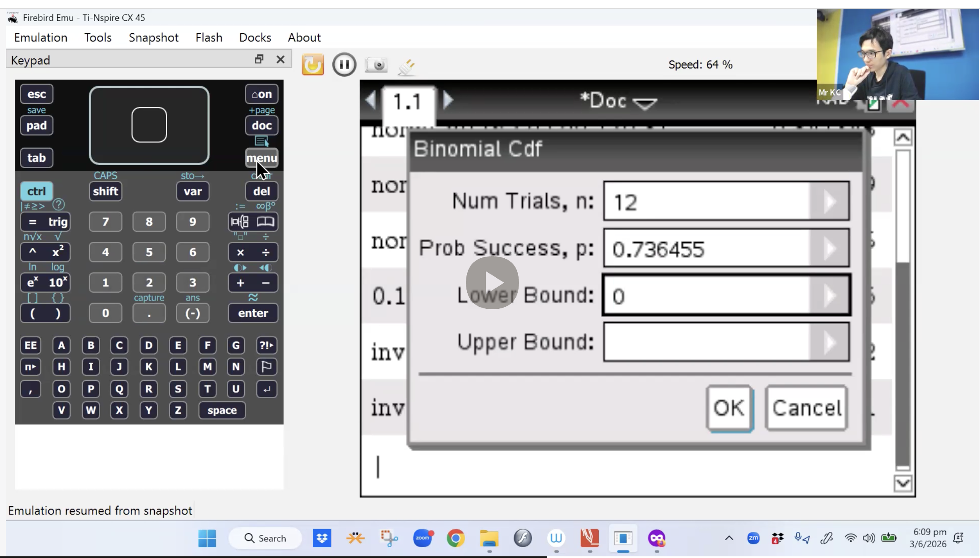This screenshot has height=558, width=980.
Task: Click the EE key
Action: click(31, 345)
